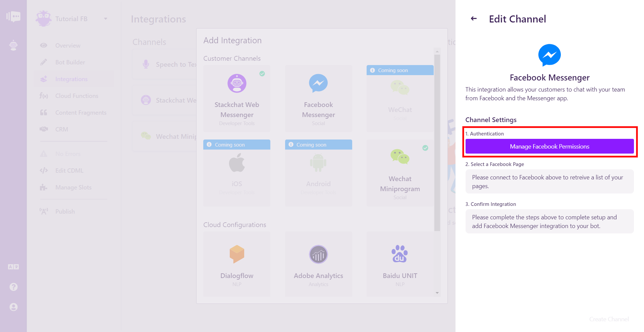Click the 'Cloud Configurations' section heading

pos(234,225)
